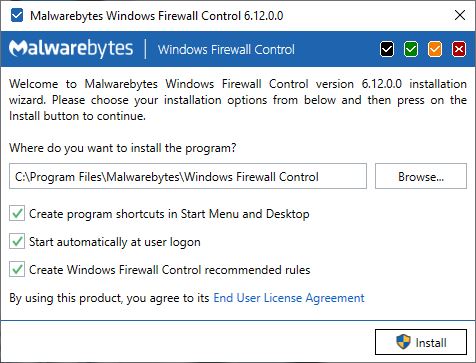Image resolution: width=476 pixels, height=363 pixels.
Task: Click the green shield icon in header
Action: (411, 49)
